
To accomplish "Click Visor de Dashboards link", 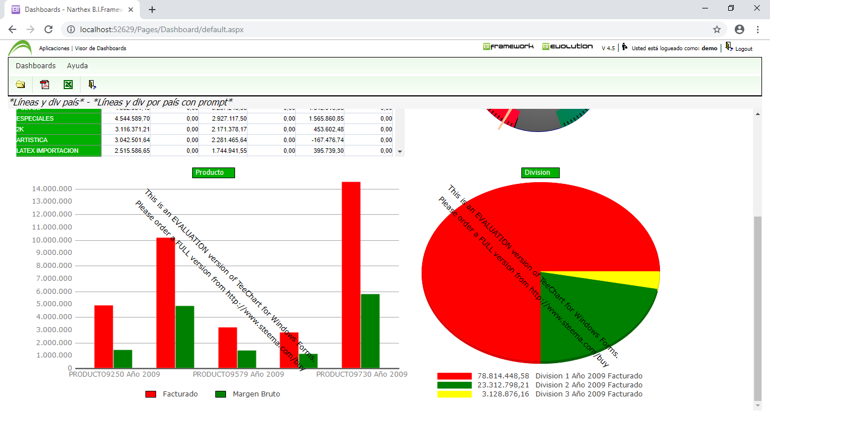I will (100, 48).
